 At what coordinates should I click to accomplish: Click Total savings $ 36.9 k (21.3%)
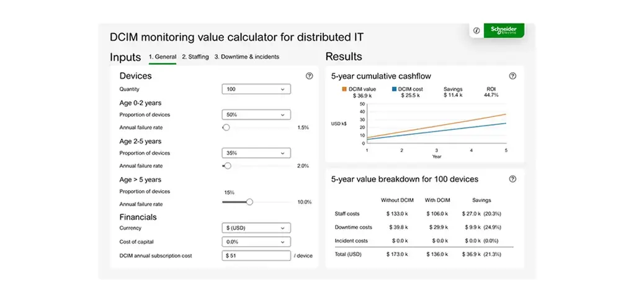[x=481, y=254]
